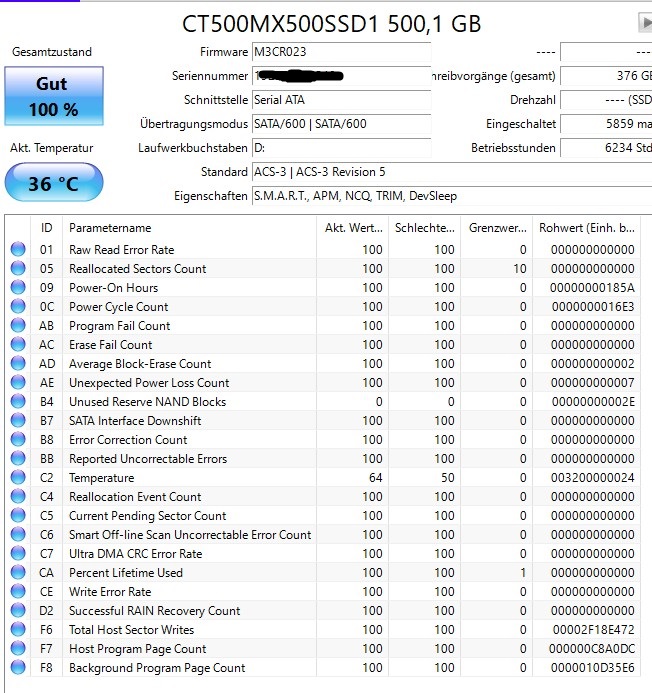Click the Eigenschaften field with S.M.A.R.T., APM
The image size is (652, 693).
(452, 196)
